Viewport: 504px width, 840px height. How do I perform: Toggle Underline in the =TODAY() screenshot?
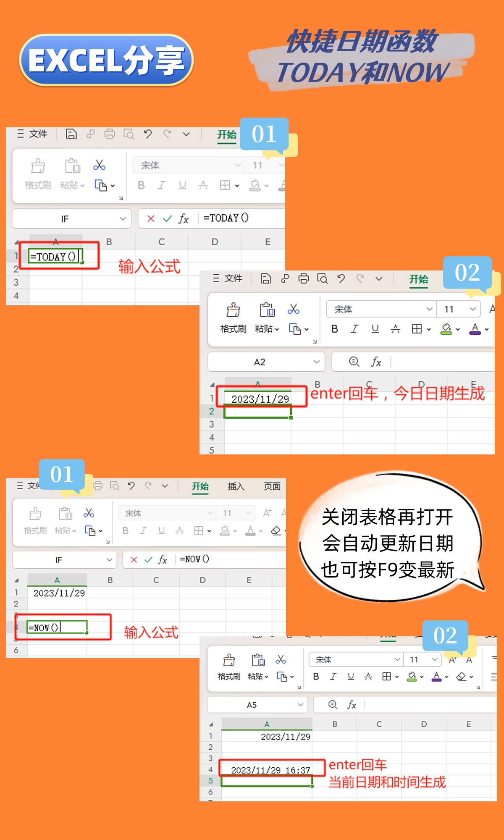[x=182, y=185]
